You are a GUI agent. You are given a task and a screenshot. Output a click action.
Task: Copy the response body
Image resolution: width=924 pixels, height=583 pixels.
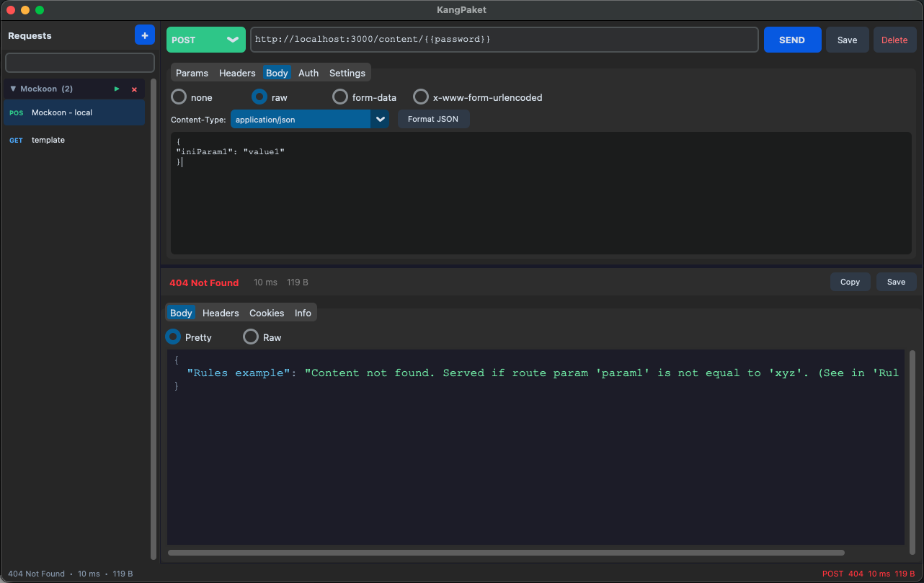pyautogui.click(x=850, y=282)
